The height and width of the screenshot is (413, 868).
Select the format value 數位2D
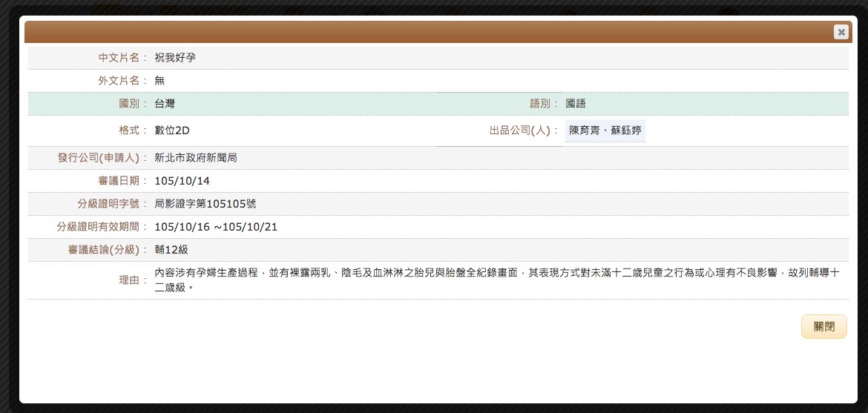tap(172, 130)
